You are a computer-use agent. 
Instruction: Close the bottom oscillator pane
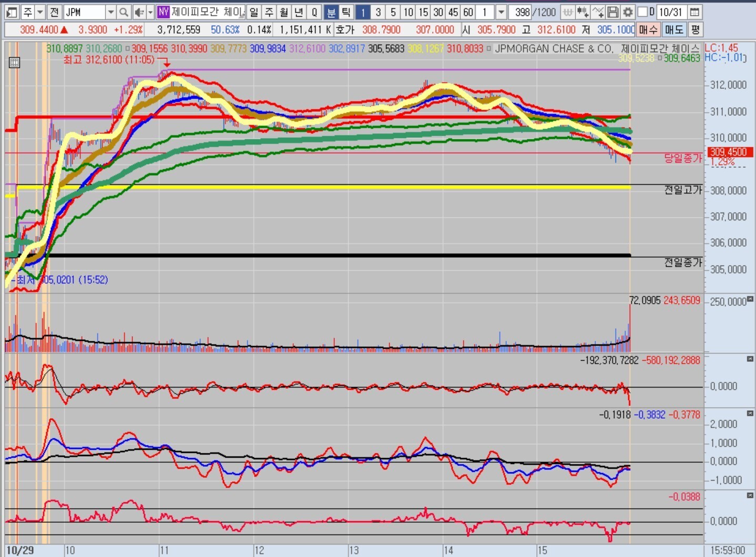tap(750, 495)
